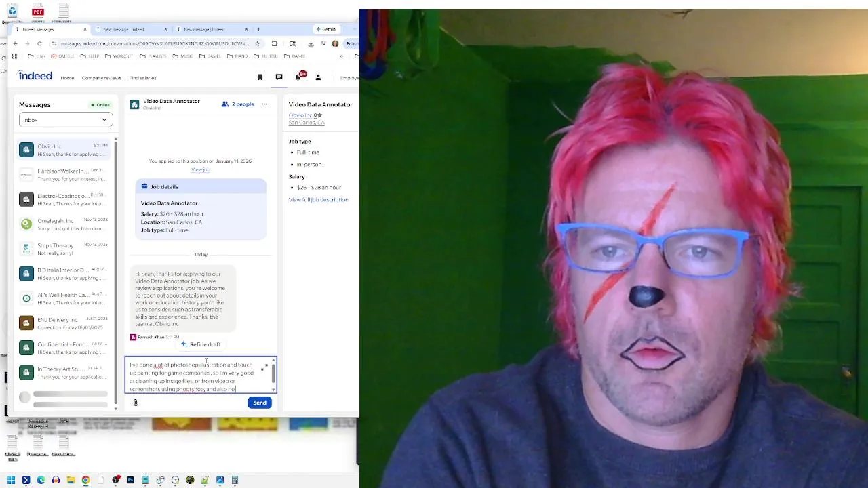Bookmark this page with the star icon
The height and width of the screenshot is (488, 868).
[257, 43]
